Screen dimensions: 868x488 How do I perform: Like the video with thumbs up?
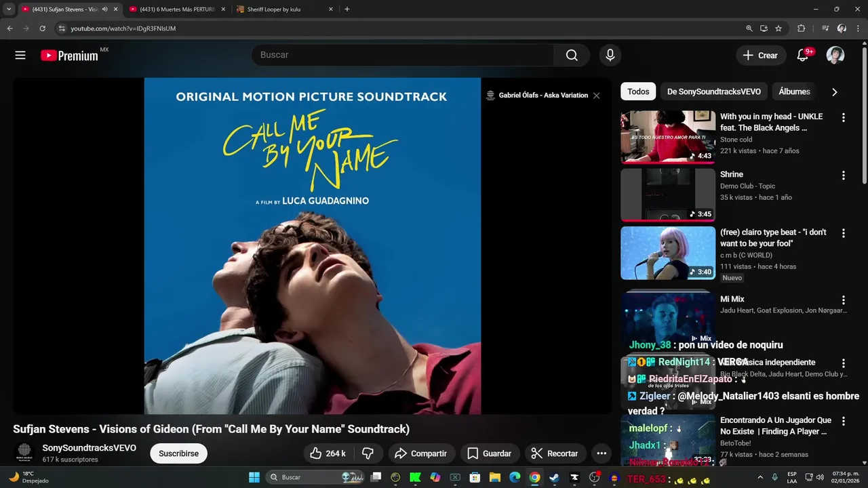pos(328,453)
